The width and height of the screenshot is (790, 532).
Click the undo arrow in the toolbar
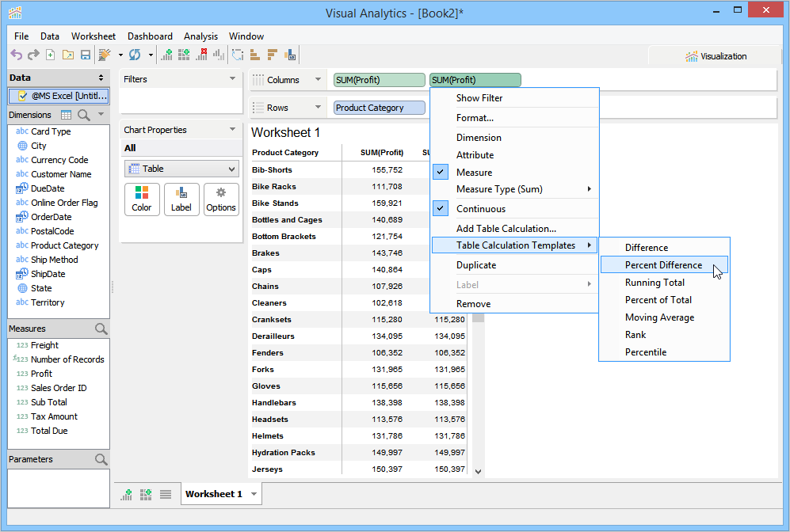click(x=17, y=55)
